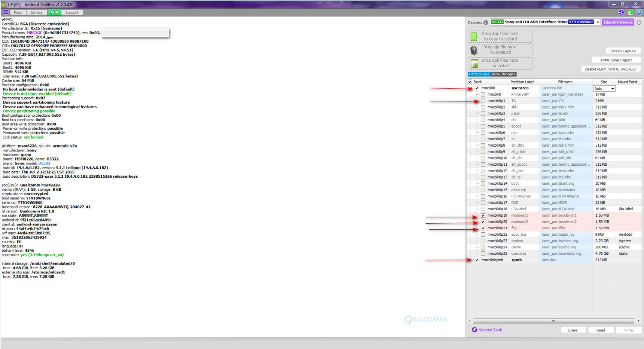The height and width of the screenshot is (349, 644).
Task: Toggle the Block header select-all checkbox
Action: (470, 82)
